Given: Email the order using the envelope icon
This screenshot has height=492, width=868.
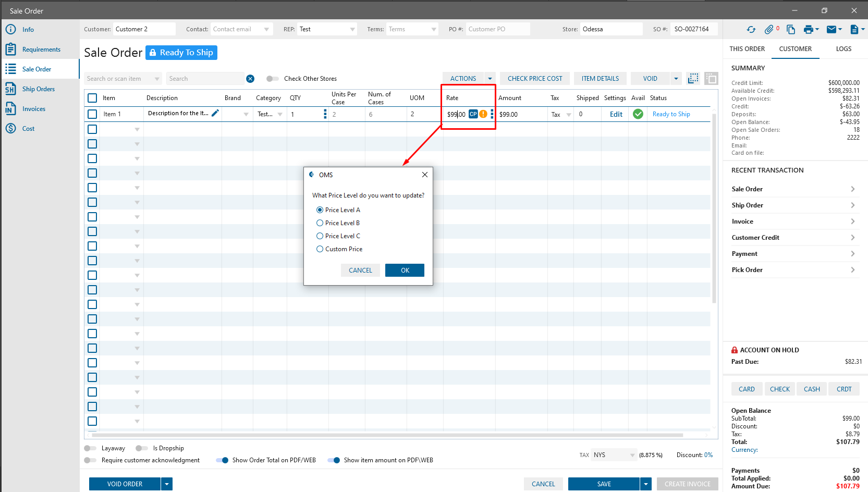Looking at the screenshot, I should (832, 29).
